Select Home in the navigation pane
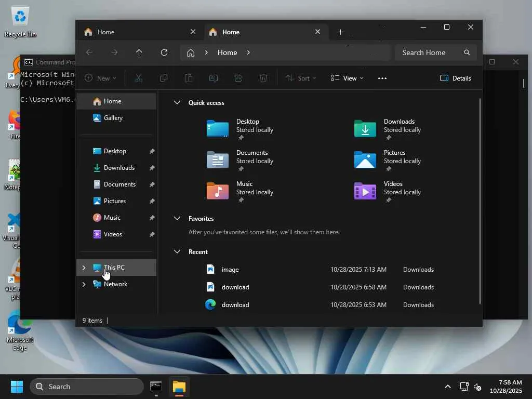 point(117,101)
